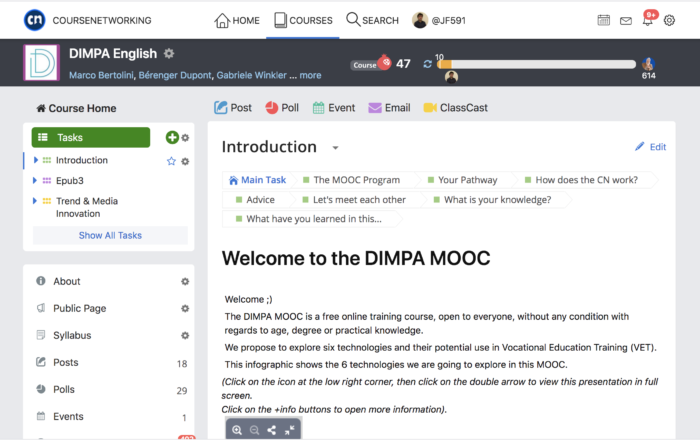Select the Main Task step
This screenshot has height=441, width=700.
[x=258, y=180]
